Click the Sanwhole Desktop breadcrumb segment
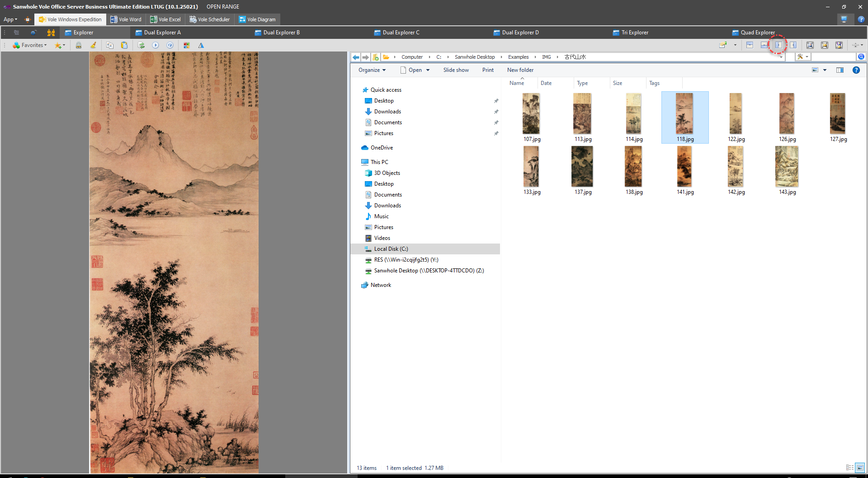Viewport: 868px width, 478px height. click(475, 57)
